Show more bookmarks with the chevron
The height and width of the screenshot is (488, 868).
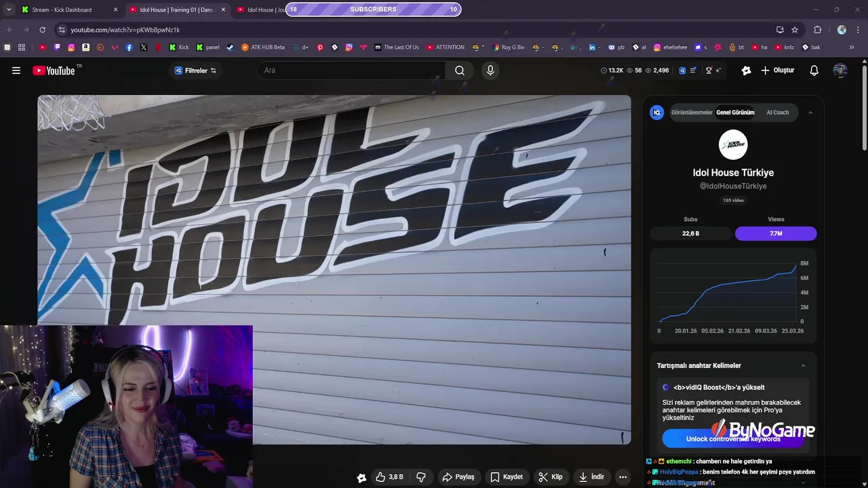pos(852,47)
